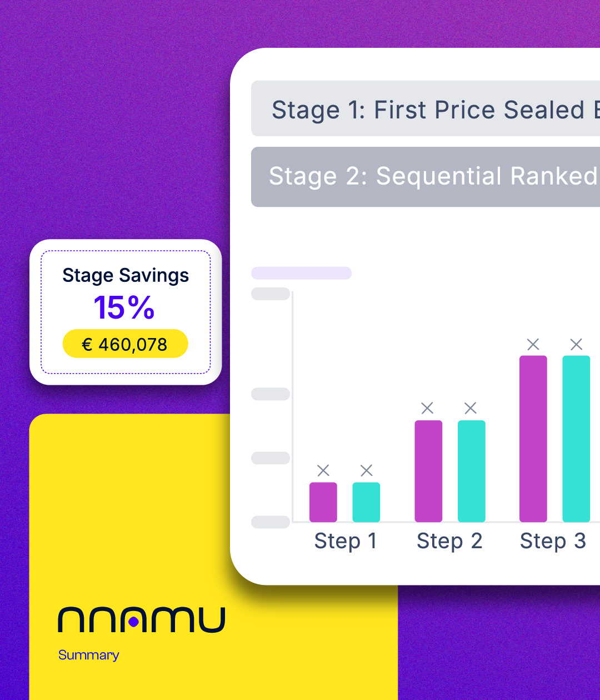
Task: Click the teal Step 2 bar
Action: 472,471
